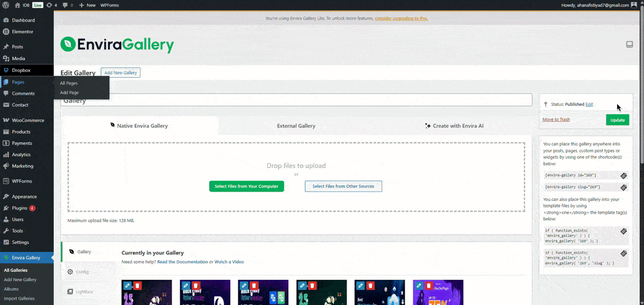Image resolution: width=644 pixels, height=305 pixels.
Task: Click Select Files from Your Computer
Action: (x=246, y=186)
